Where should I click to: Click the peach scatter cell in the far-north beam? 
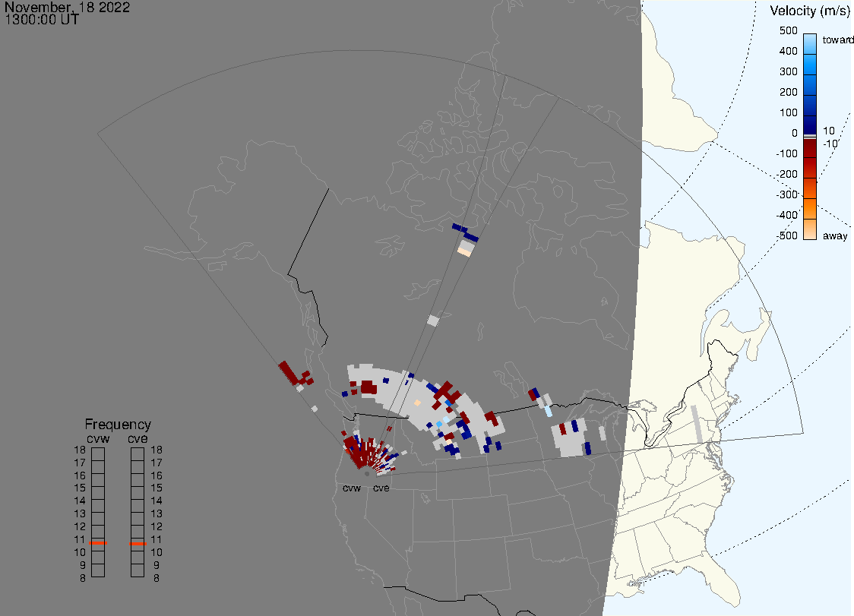[464, 251]
